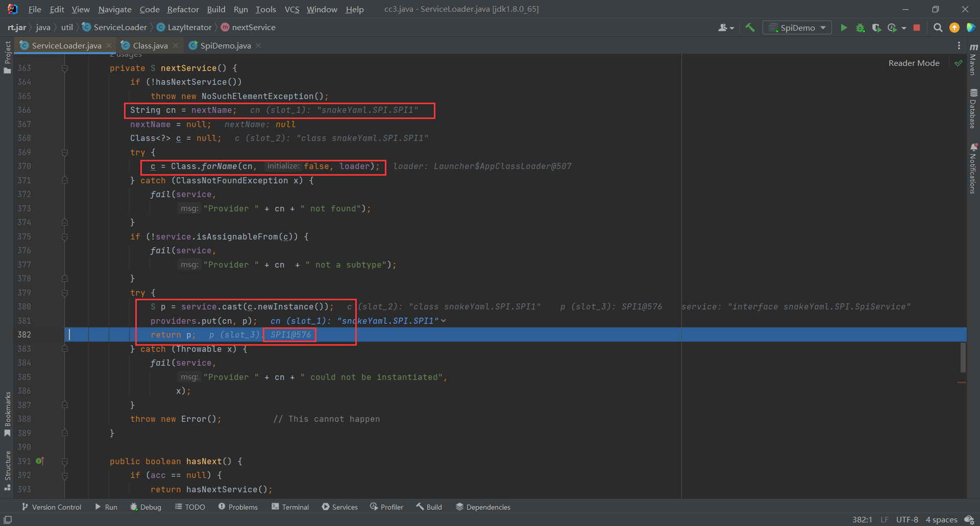Open the TODO tool window
The width and height of the screenshot is (980, 526).
(190, 507)
